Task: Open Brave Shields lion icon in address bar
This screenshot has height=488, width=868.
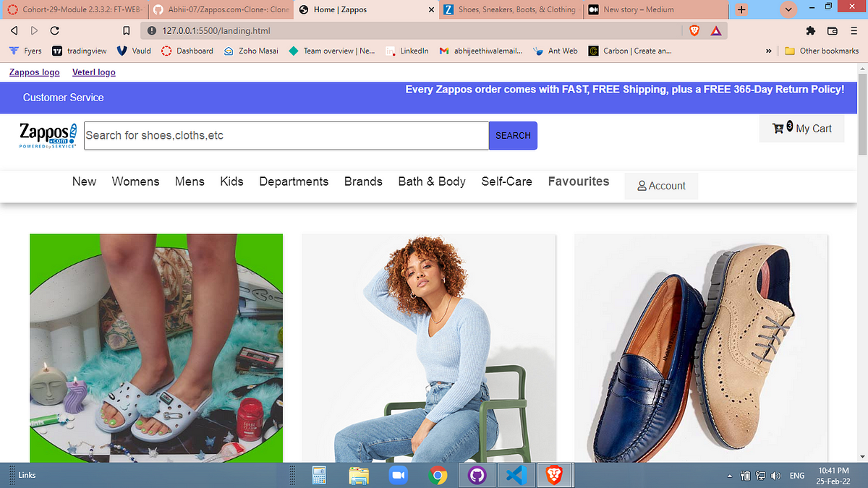Action: (x=694, y=30)
